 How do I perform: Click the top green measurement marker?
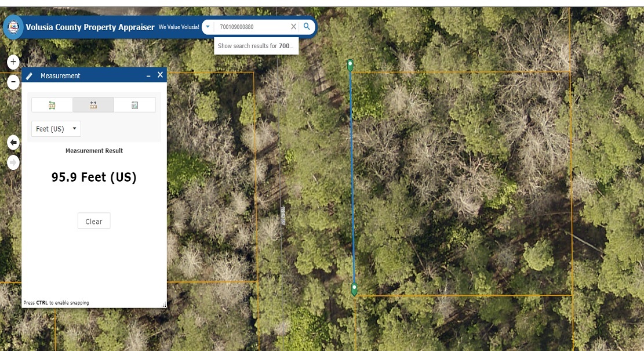coord(350,65)
